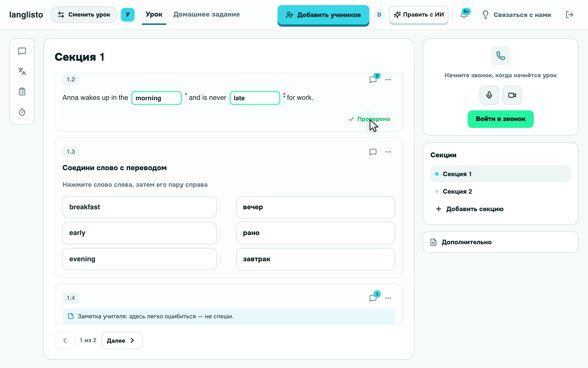Select the word early
This screenshot has height=368, width=588.
pyautogui.click(x=139, y=233)
